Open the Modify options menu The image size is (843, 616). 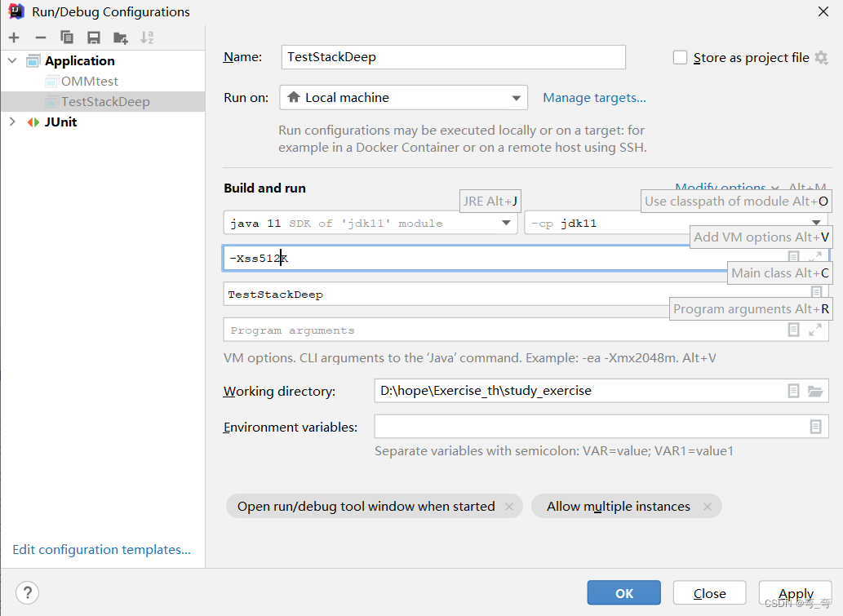[727, 188]
